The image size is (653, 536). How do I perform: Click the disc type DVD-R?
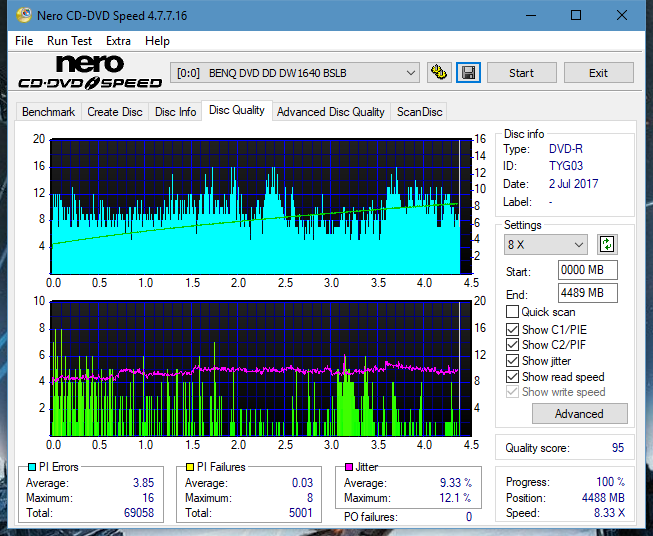pyautogui.click(x=566, y=149)
